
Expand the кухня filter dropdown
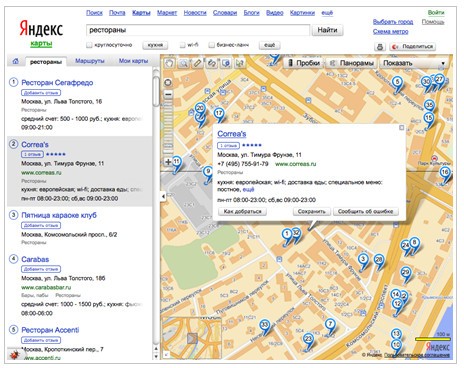point(155,45)
